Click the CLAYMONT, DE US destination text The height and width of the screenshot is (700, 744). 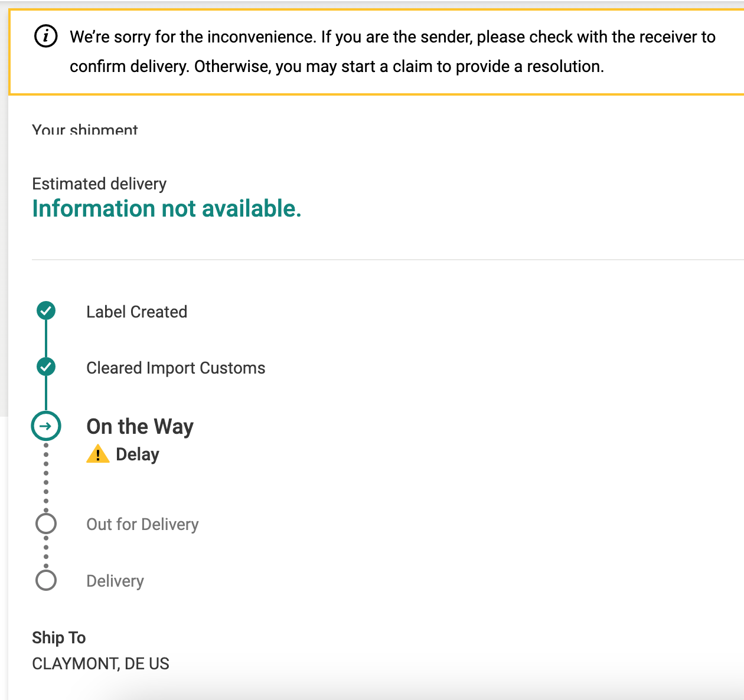tap(100, 664)
